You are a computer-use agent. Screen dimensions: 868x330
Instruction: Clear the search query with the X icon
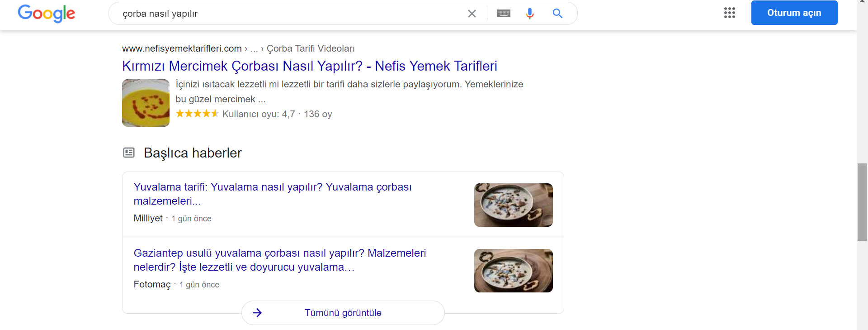[x=472, y=13]
